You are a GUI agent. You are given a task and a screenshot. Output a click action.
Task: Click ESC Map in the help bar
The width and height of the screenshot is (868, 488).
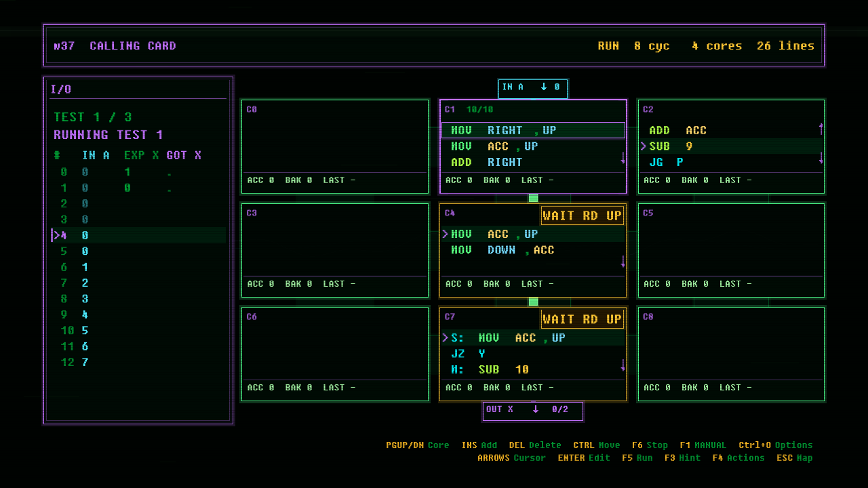tap(794, 457)
